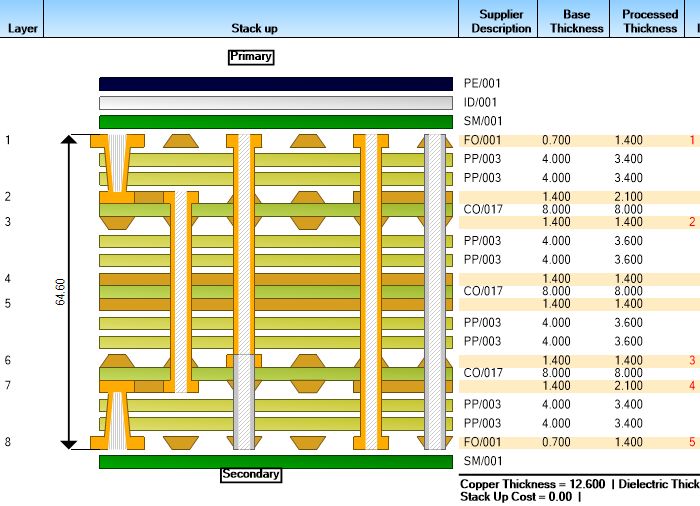Click layer number 2 in the Layer column

click(x=8, y=197)
